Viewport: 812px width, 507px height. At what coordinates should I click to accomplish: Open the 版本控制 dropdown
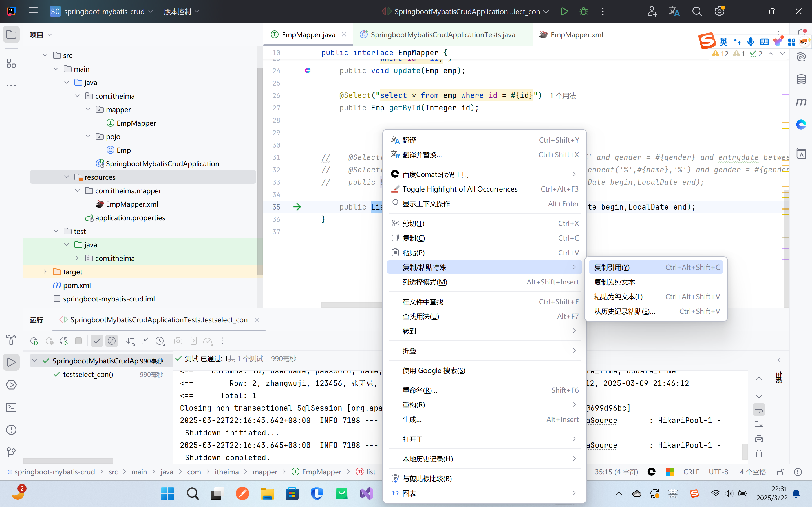181,11
